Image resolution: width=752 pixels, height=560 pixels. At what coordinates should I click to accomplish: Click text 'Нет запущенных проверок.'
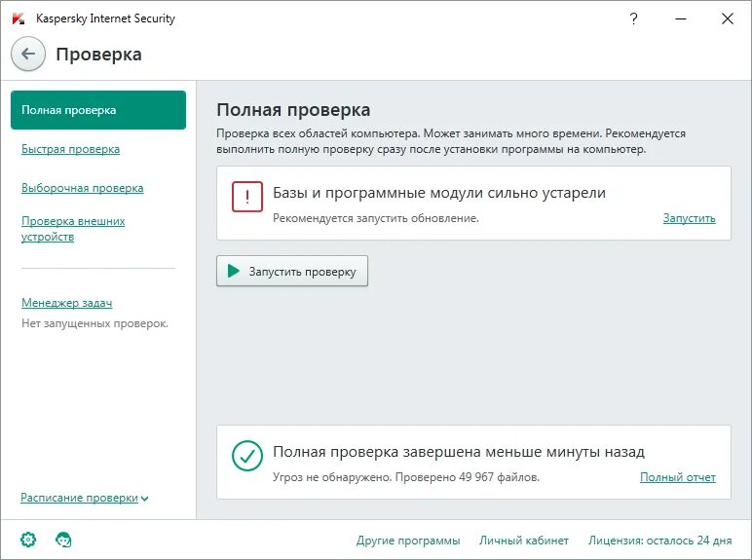pos(94,323)
